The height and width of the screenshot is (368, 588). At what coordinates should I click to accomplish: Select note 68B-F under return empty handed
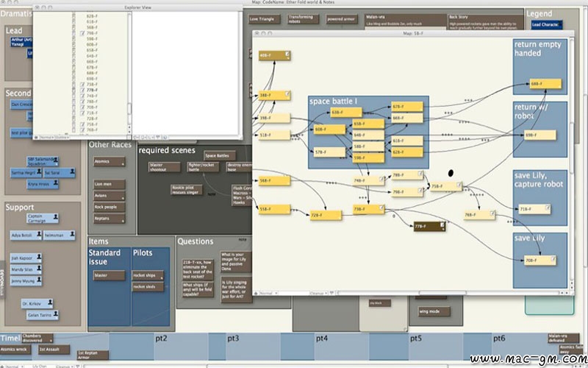click(x=545, y=84)
